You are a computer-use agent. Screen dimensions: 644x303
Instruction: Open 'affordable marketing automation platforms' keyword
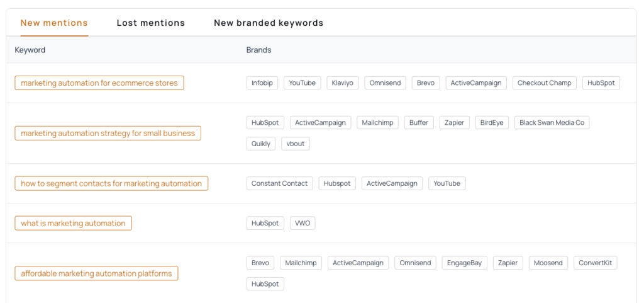click(x=96, y=274)
